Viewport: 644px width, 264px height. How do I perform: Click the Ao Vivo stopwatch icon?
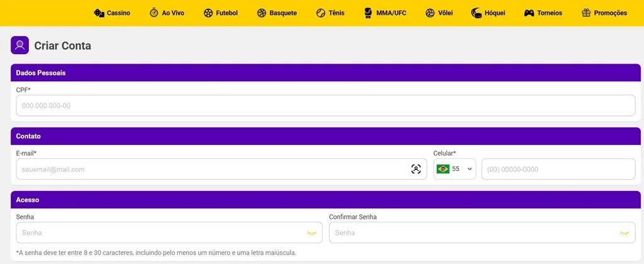point(154,13)
